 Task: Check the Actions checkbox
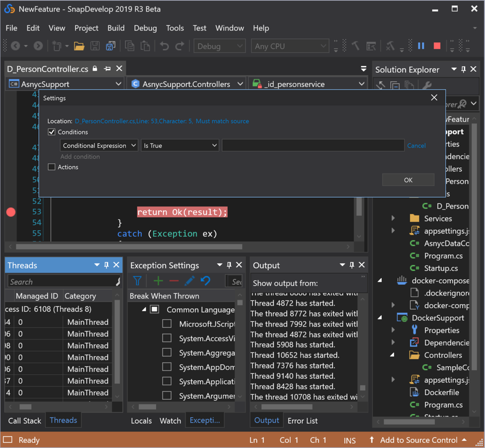pos(52,167)
